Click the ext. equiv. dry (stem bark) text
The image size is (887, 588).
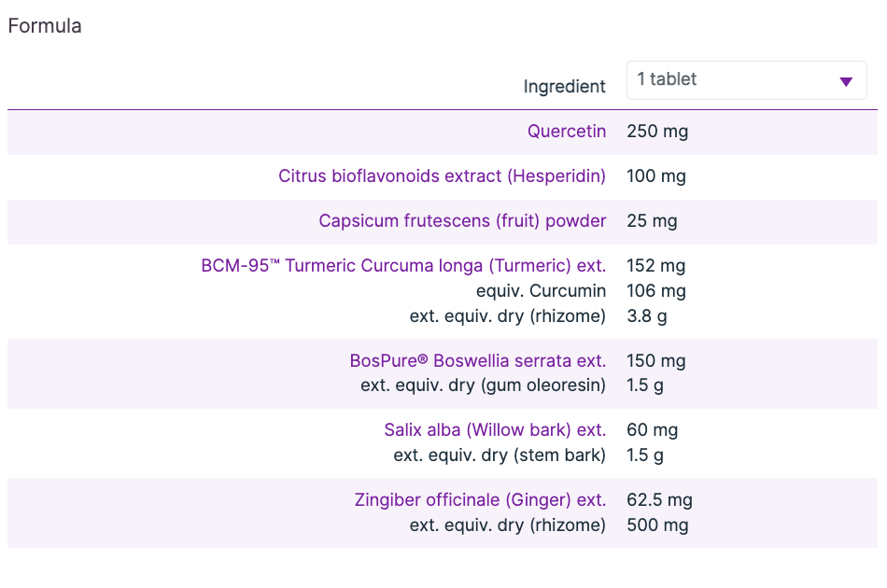pyautogui.click(x=500, y=455)
